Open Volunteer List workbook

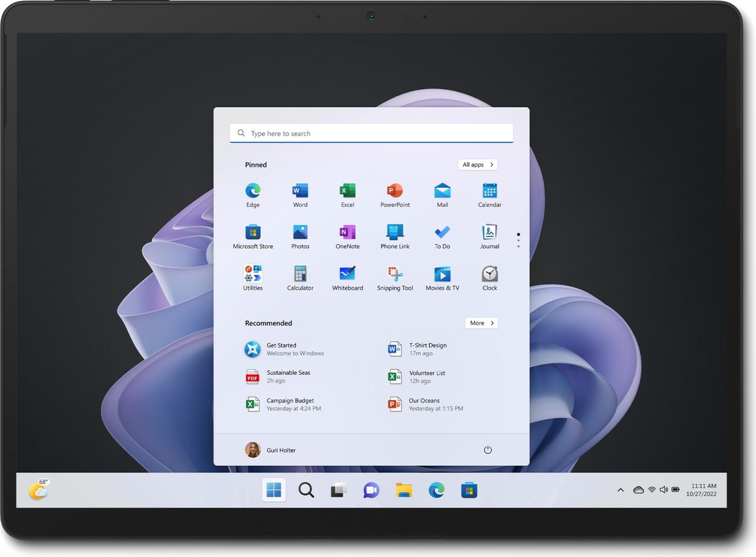click(416, 376)
